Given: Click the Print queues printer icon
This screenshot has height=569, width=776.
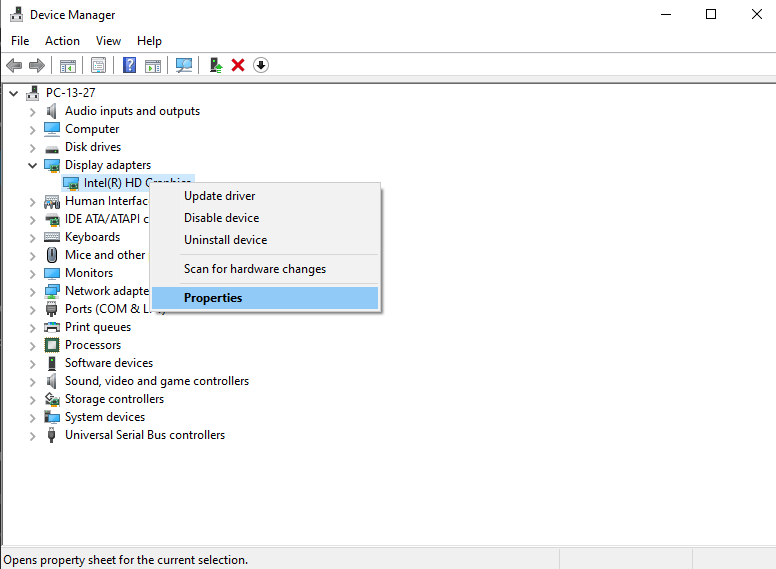Looking at the screenshot, I should [x=52, y=327].
